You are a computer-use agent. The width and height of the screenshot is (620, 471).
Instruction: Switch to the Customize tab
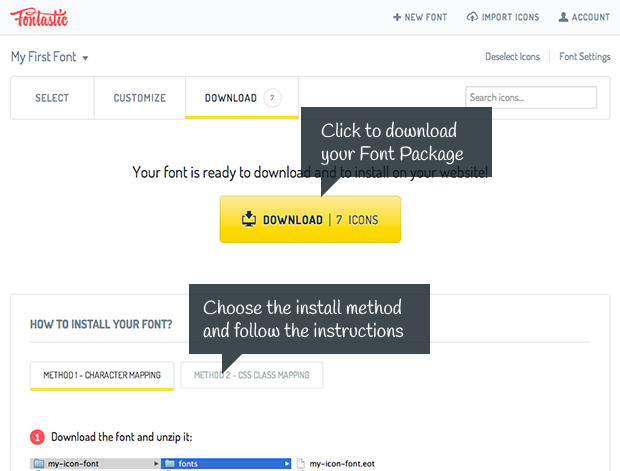[x=140, y=98]
